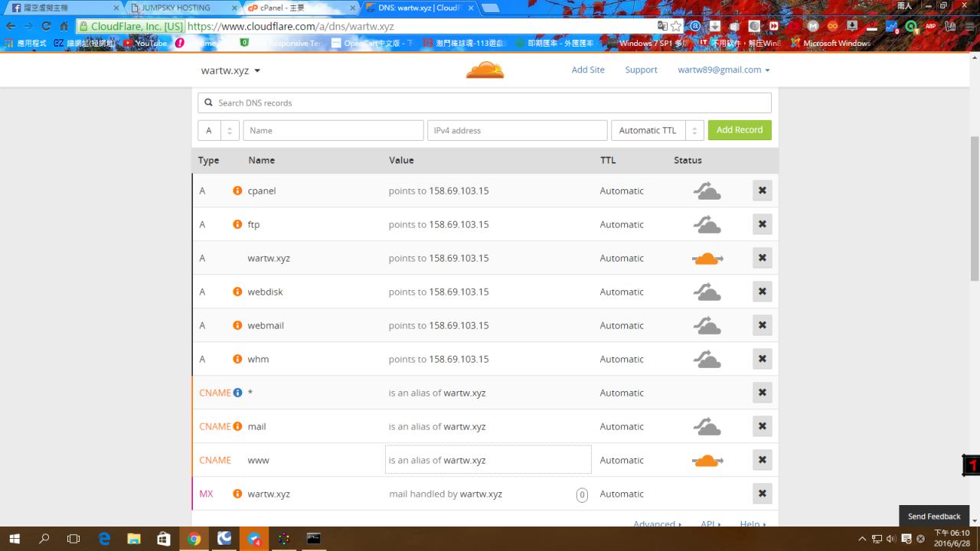Click warning info icon beside ftp
This screenshot has width=980, height=551.
(x=237, y=224)
